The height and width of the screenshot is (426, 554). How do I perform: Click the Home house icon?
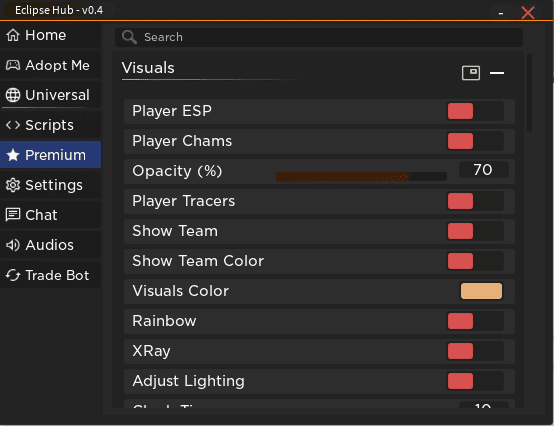[x=13, y=35]
